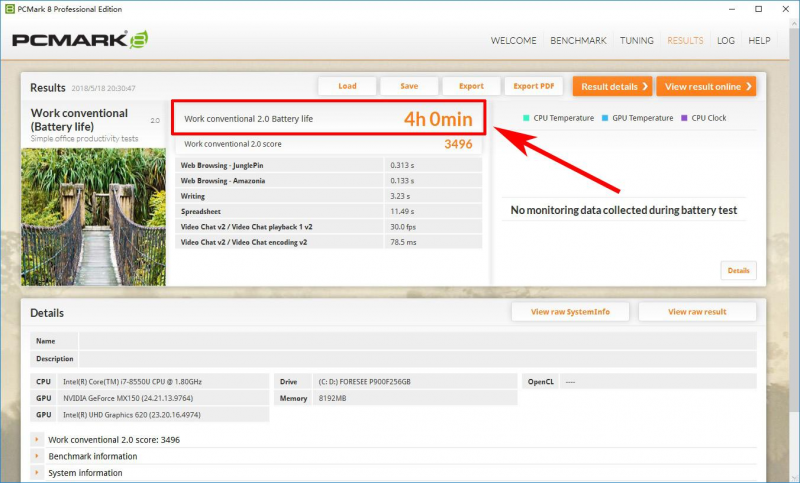
Task: Switch to the BENCHMARK tab
Action: coord(578,41)
